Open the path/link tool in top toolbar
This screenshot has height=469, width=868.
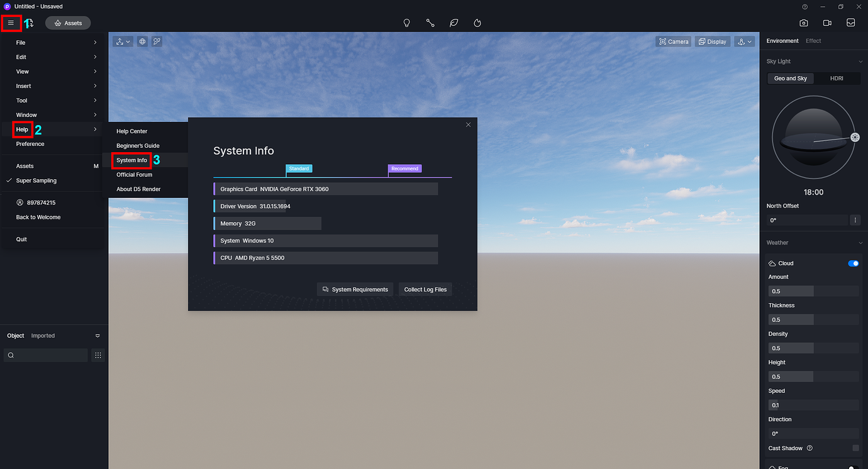pos(430,23)
